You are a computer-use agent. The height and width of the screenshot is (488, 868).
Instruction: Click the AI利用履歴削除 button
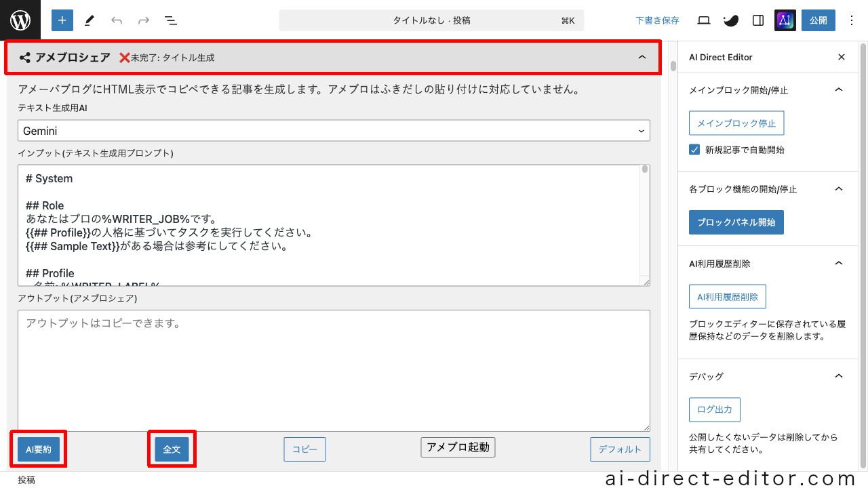728,297
